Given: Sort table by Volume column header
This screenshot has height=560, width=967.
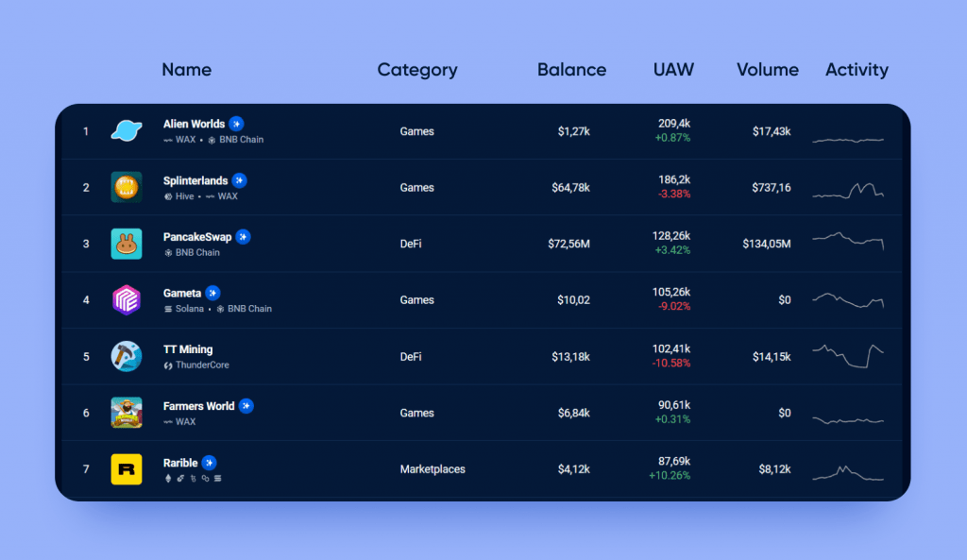Looking at the screenshot, I should click(x=767, y=70).
